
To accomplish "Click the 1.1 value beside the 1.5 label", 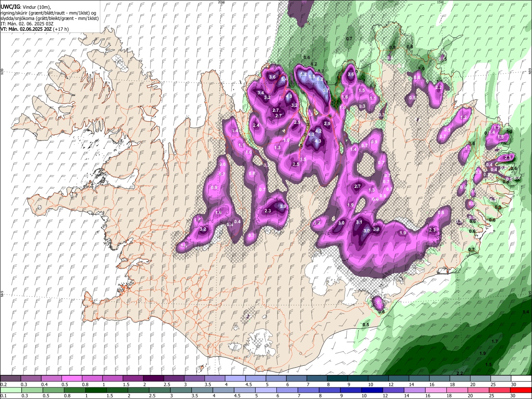I will pos(373,99).
